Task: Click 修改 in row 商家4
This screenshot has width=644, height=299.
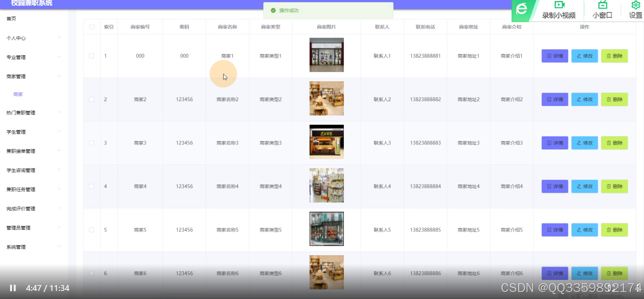Action: click(584, 186)
